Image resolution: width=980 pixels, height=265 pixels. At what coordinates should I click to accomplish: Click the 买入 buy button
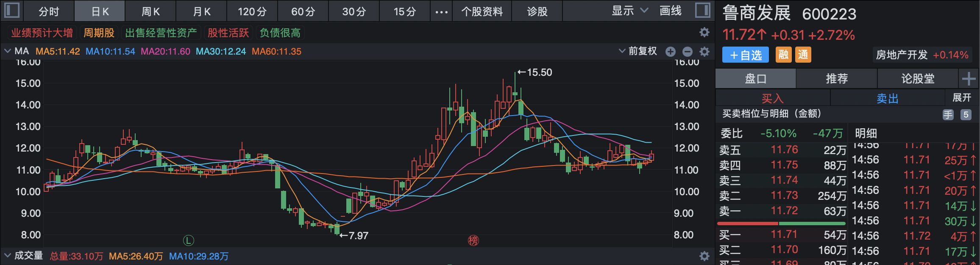[x=772, y=99]
